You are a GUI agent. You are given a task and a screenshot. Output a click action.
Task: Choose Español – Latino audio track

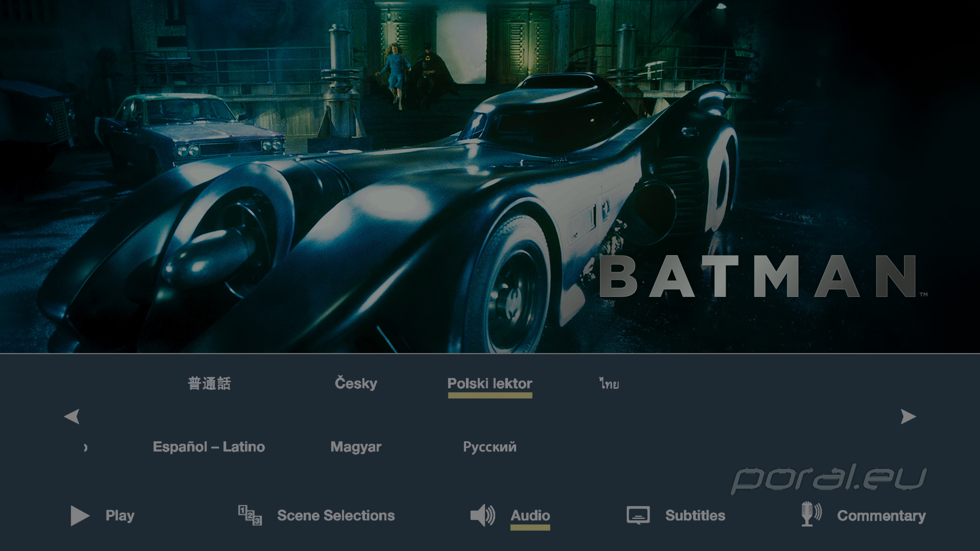(209, 447)
